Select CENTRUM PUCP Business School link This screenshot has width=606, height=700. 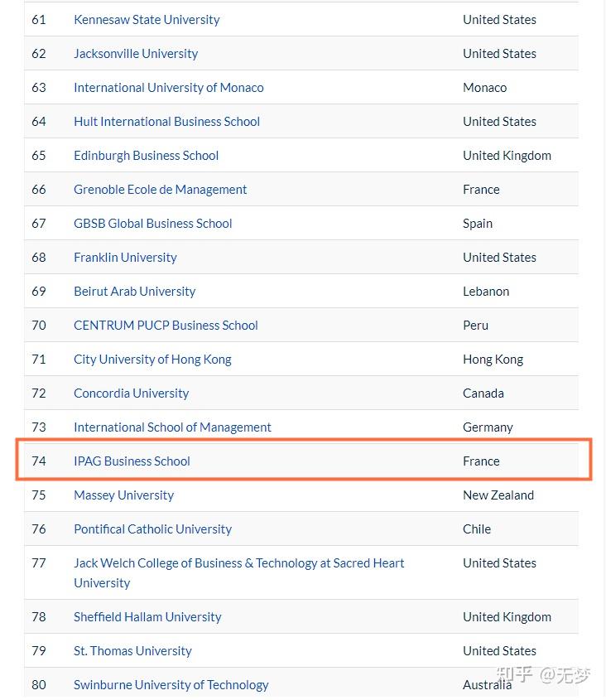point(166,325)
